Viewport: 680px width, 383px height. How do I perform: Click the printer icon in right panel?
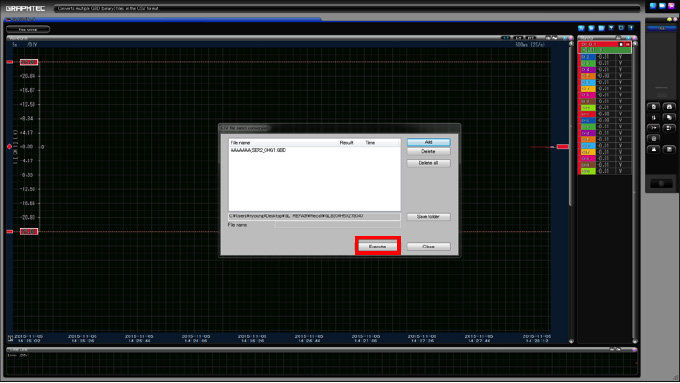click(669, 107)
